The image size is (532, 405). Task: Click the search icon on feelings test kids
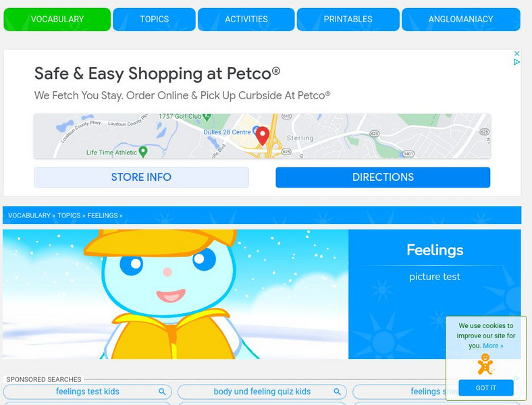(162, 391)
